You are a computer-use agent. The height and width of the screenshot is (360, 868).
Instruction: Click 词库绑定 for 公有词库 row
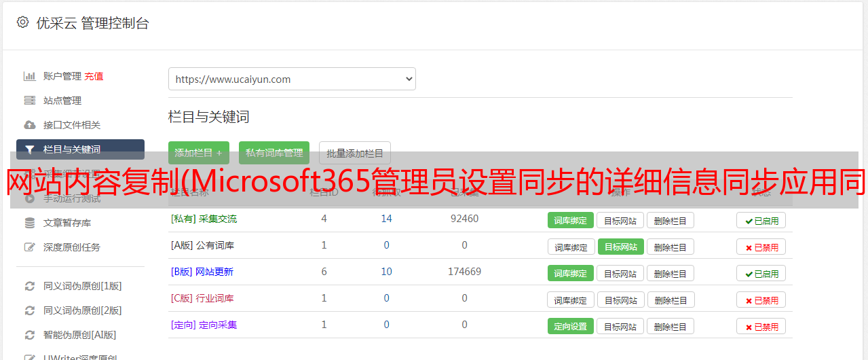pos(571,247)
